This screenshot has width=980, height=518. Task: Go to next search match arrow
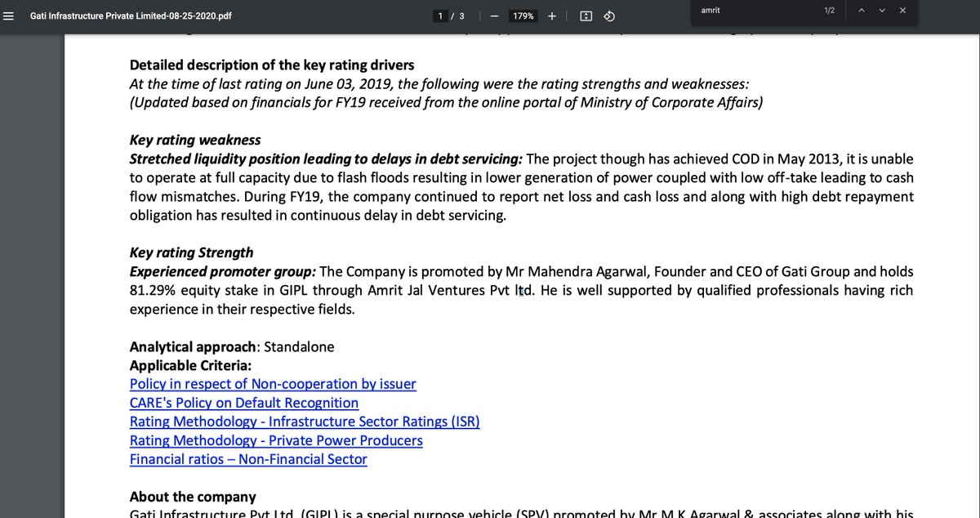click(882, 10)
